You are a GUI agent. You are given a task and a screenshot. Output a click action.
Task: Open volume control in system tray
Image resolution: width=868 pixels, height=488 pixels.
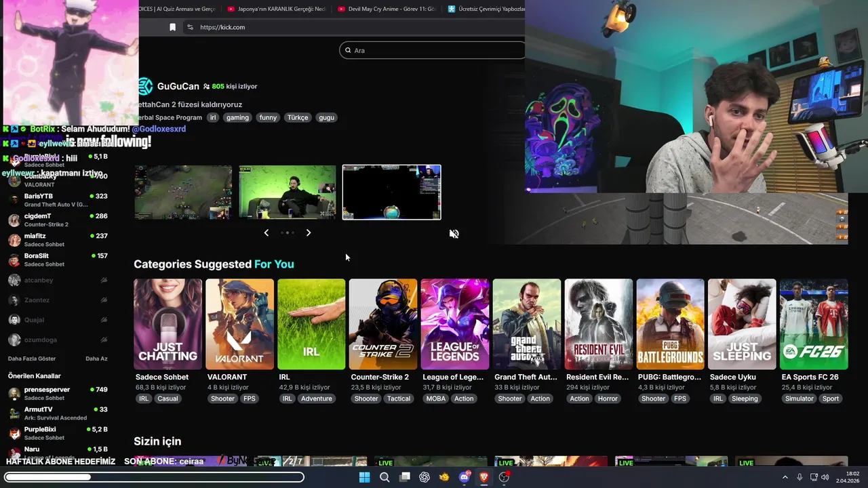[x=825, y=477]
